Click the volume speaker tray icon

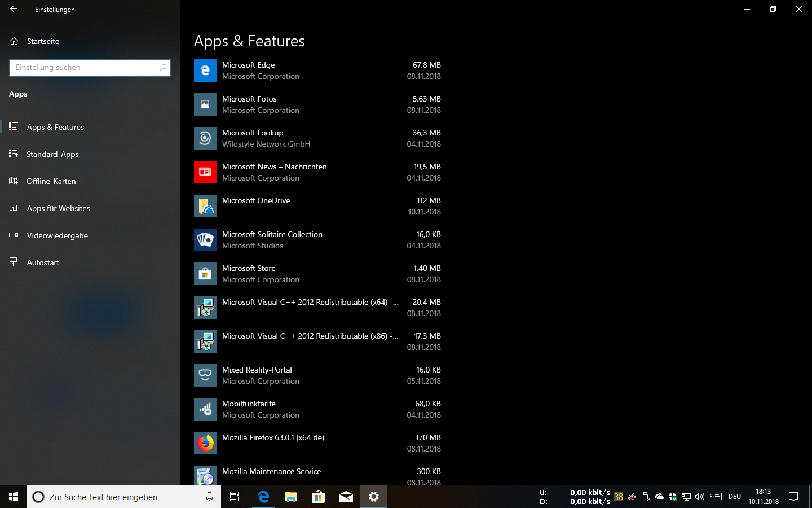[700, 497]
